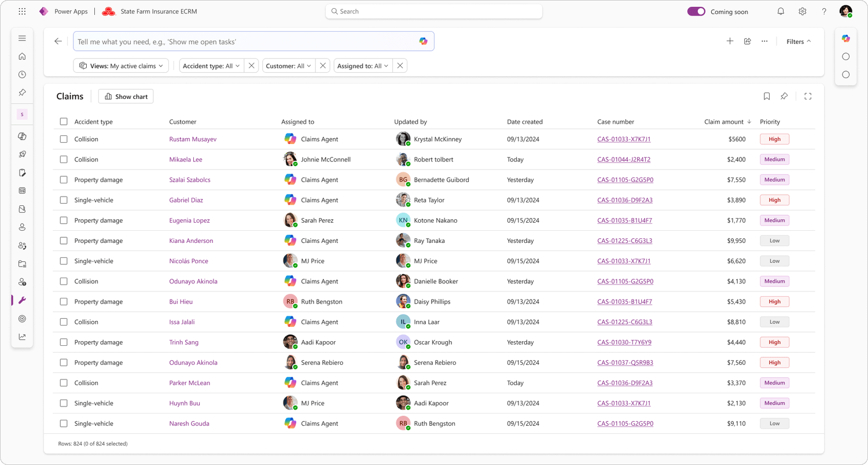Viewport: 868px width, 465px height.
Task: Open the app launcher waffle icon
Action: [x=22, y=12]
